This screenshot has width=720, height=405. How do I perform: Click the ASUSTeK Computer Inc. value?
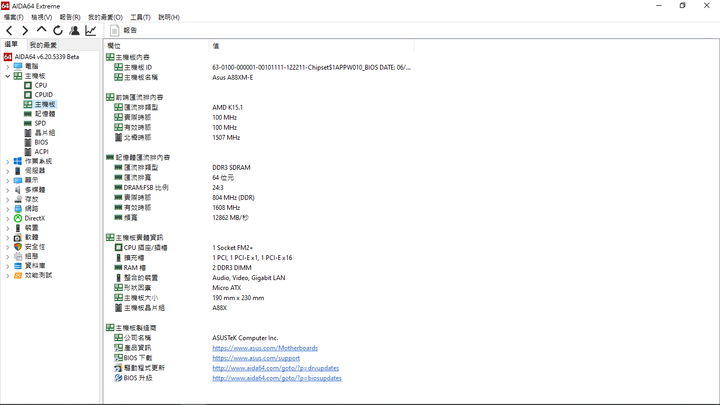coord(245,338)
